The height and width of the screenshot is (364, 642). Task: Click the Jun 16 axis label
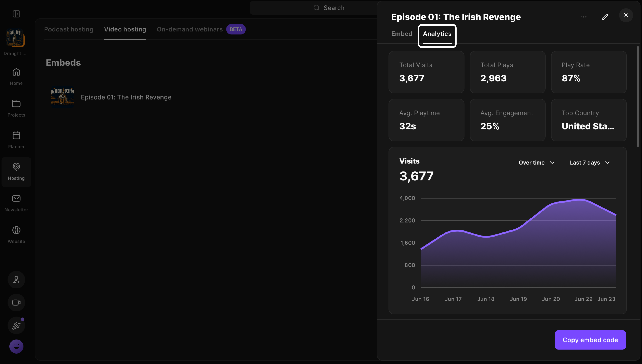tap(420, 299)
